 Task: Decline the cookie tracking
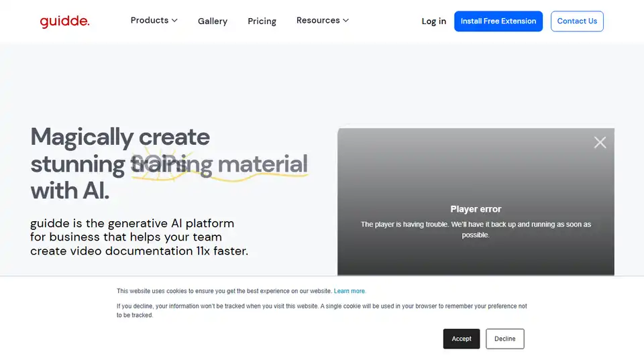[504, 339]
